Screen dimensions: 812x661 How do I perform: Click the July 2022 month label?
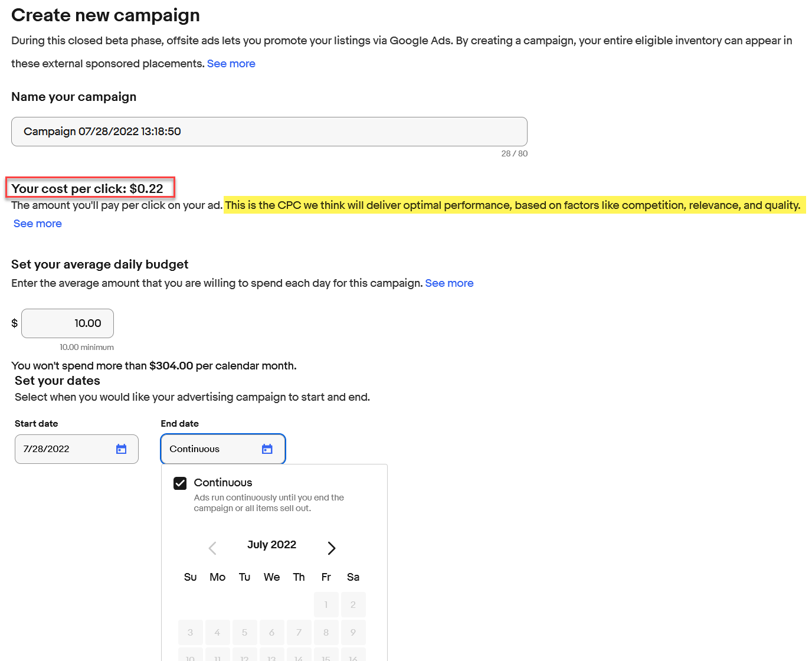tap(272, 545)
